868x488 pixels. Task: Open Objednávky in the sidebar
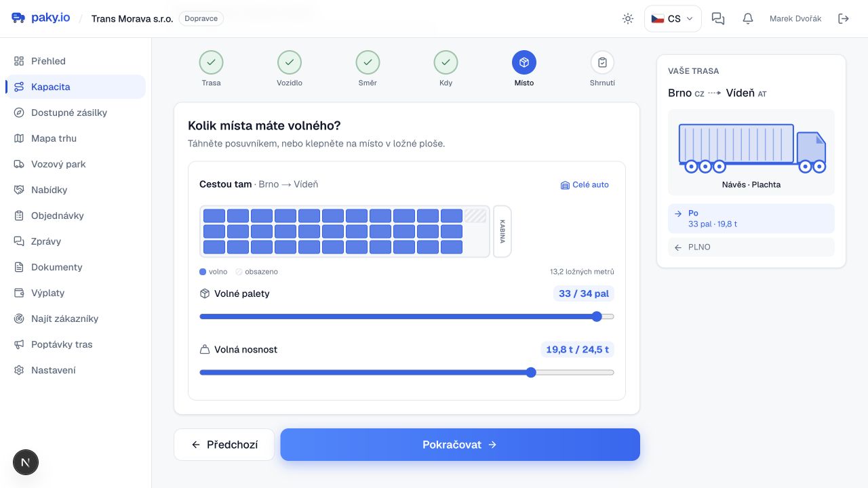click(75, 216)
